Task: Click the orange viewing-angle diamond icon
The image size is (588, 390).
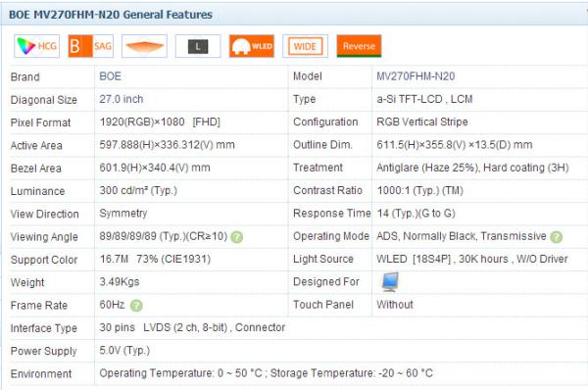Action: tap(144, 46)
